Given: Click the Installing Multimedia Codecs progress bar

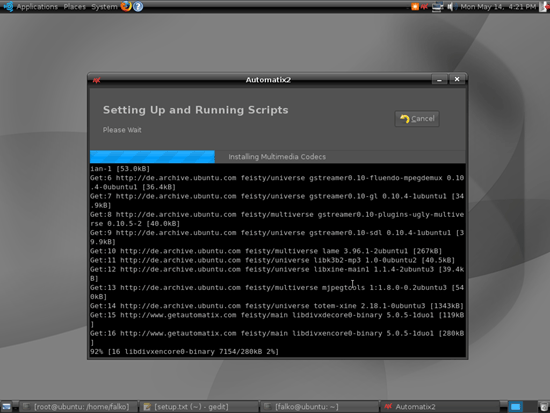Looking at the screenshot, I should click(277, 156).
